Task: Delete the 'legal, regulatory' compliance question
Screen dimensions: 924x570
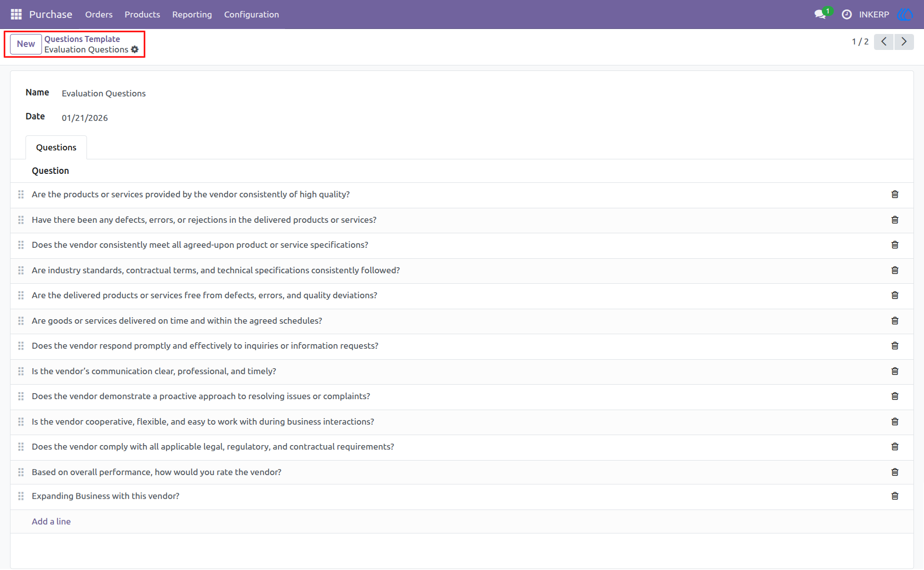Action: click(x=894, y=447)
